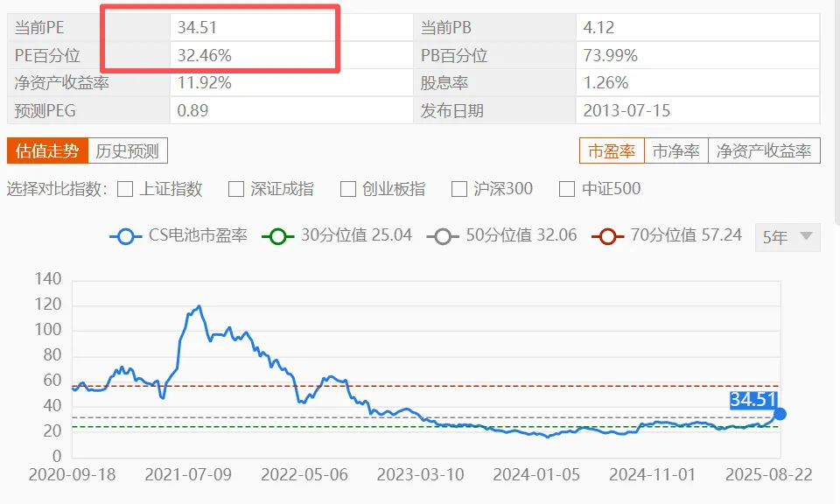Select the 市净率 metric button
Viewport: 840px width, 504px height.
[675, 150]
